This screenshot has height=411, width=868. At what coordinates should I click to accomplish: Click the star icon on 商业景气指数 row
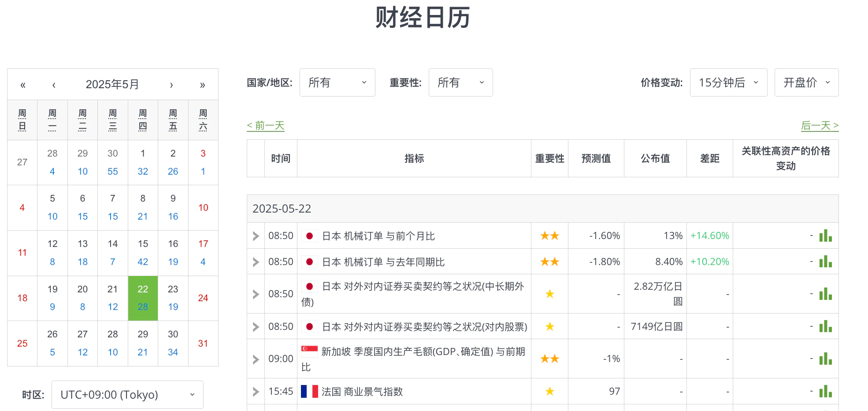pyautogui.click(x=549, y=391)
